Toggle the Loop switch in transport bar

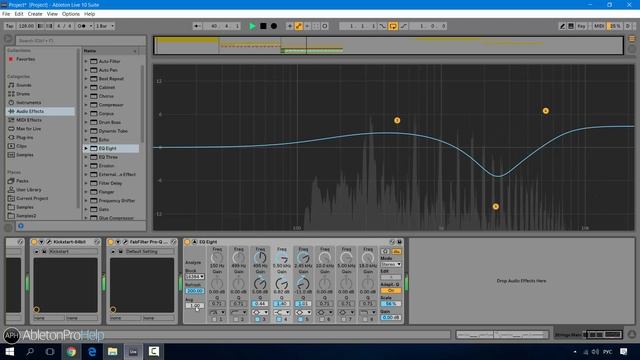393,26
